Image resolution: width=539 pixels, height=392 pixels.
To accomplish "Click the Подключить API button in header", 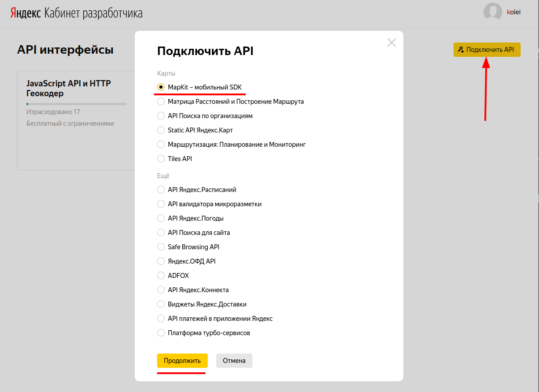I will (487, 50).
